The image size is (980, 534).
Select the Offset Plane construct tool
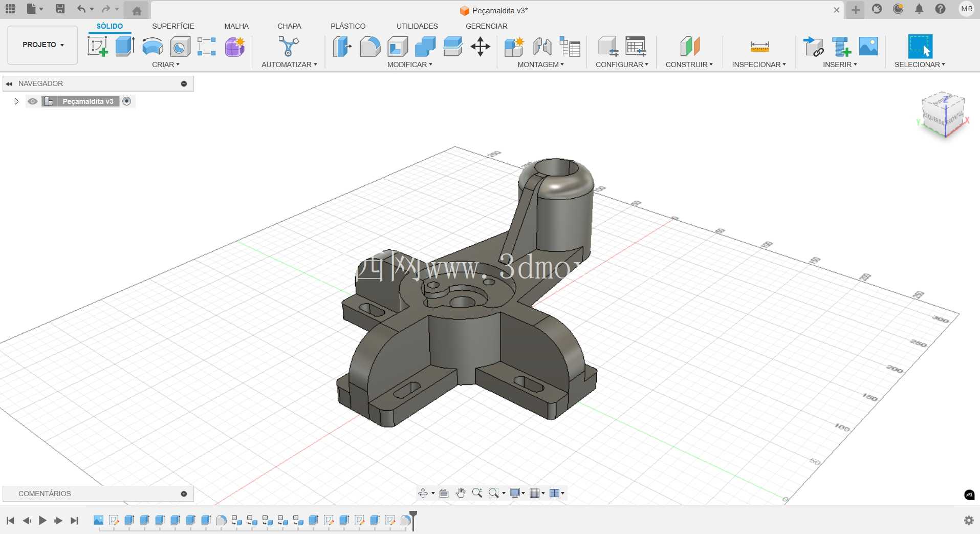[x=689, y=47]
